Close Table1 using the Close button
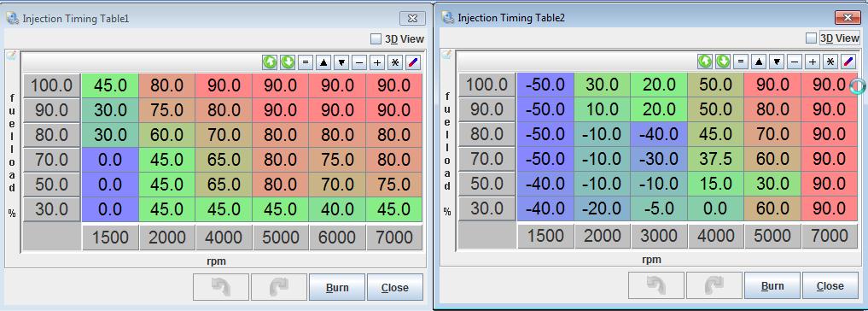 (394, 287)
